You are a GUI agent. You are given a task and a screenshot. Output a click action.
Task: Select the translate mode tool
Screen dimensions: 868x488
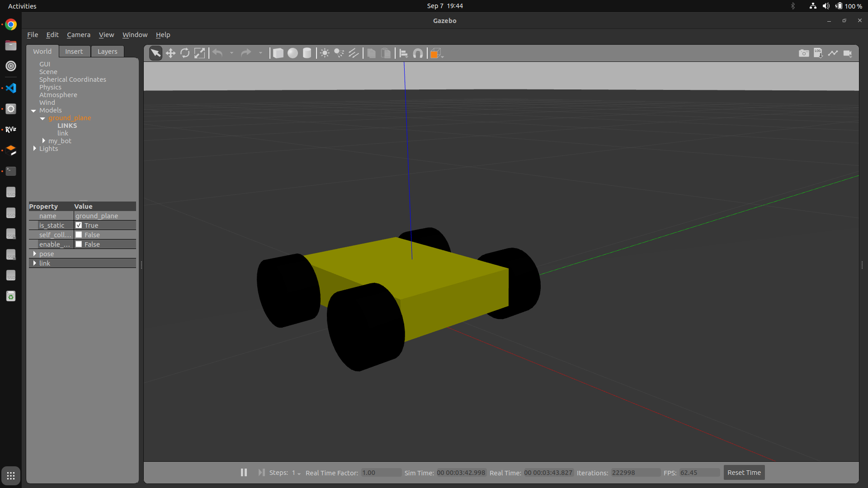170,53
